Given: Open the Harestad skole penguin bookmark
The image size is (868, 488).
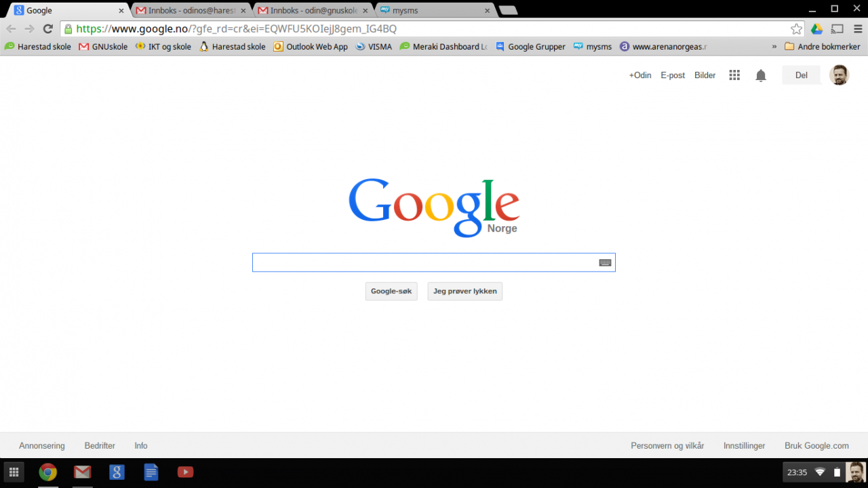Looking at the screenshot, I should click(x=232, y=47).
